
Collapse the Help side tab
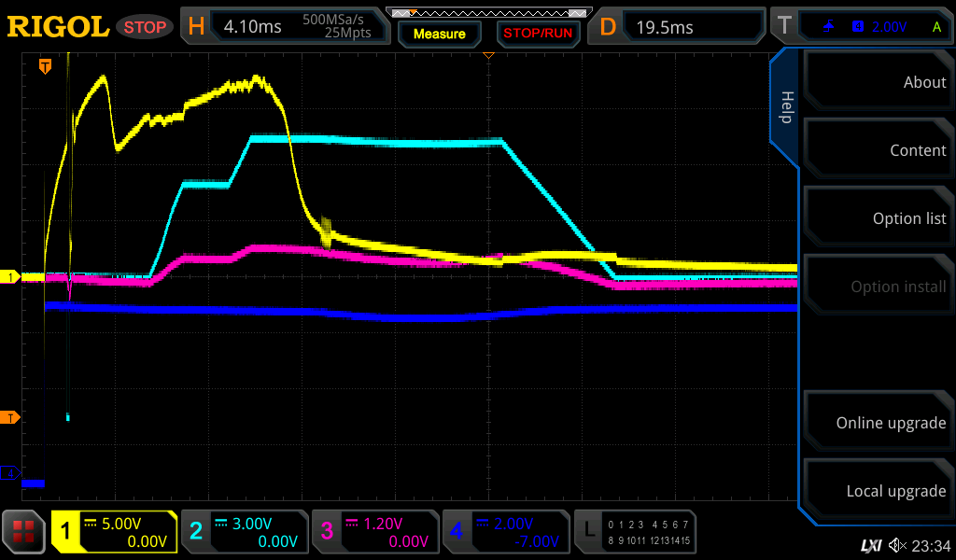786,107
